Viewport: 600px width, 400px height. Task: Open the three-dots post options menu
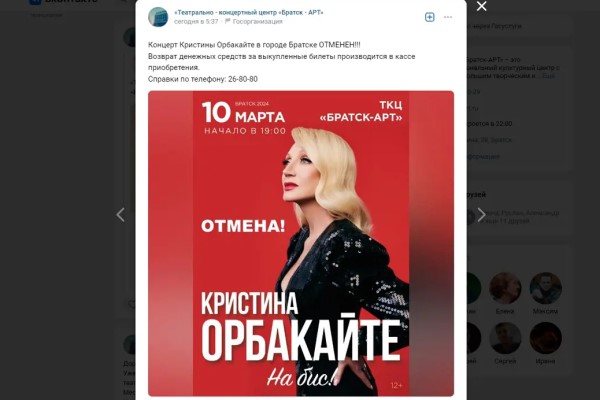(448, 17)
